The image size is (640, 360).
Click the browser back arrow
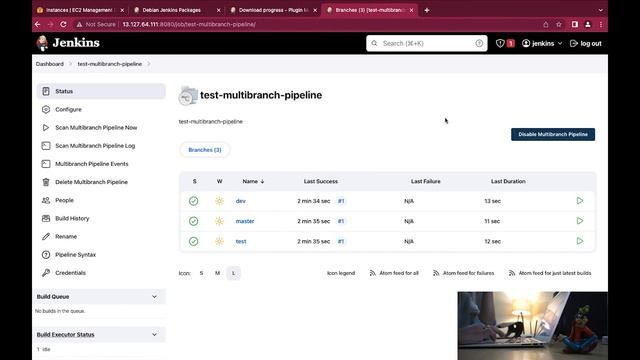[38, 24]
